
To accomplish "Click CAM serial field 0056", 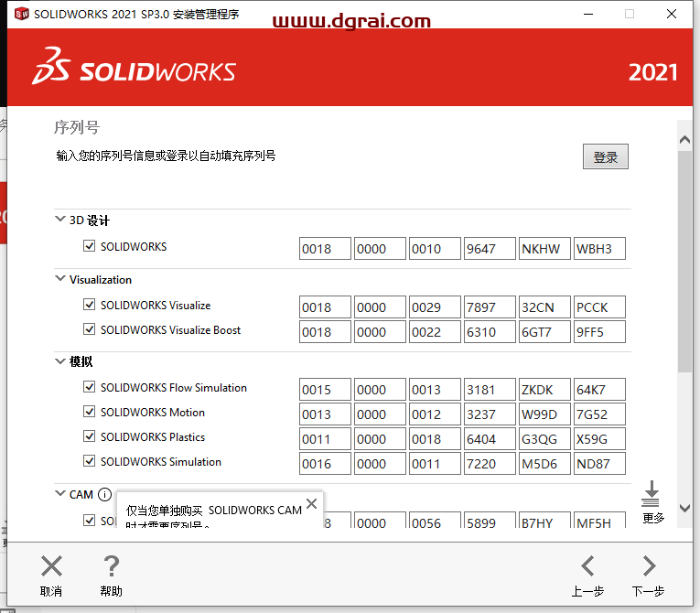I will point(435,520).
